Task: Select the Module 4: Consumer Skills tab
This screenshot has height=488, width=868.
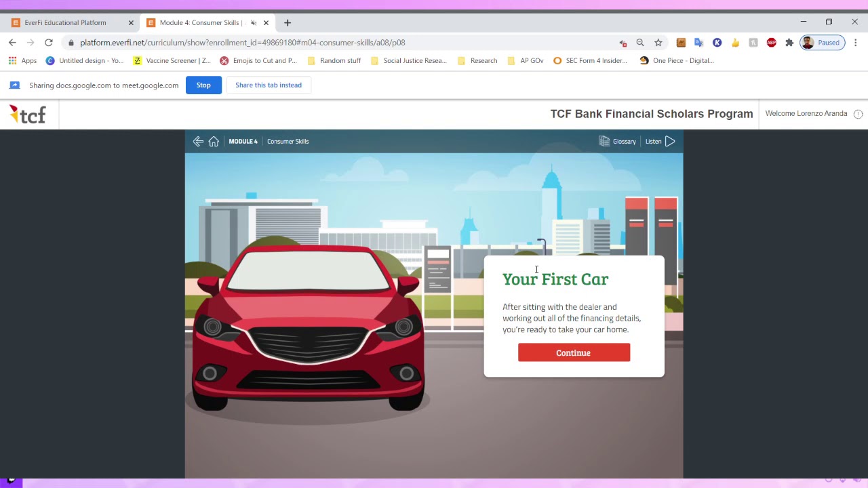Action: click(208, 22)
